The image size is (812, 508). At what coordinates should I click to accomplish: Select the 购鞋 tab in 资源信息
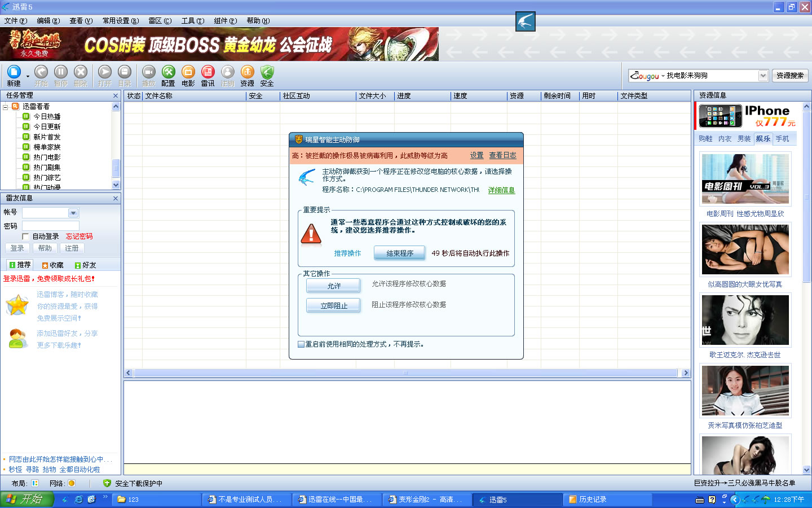click(x=705, y=139)
